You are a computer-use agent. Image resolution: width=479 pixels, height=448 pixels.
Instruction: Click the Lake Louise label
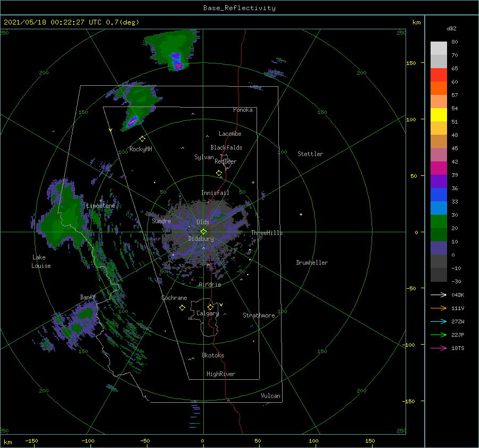(41, 262)
